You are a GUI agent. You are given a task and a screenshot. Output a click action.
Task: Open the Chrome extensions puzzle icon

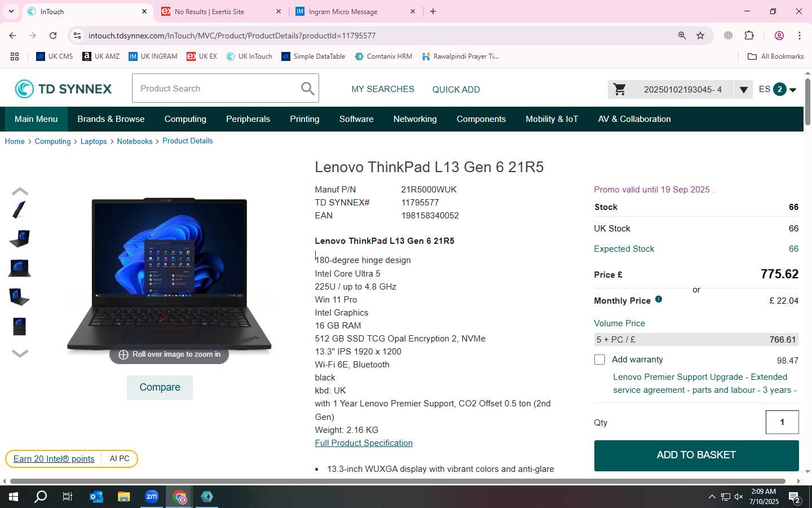(749, 36)
